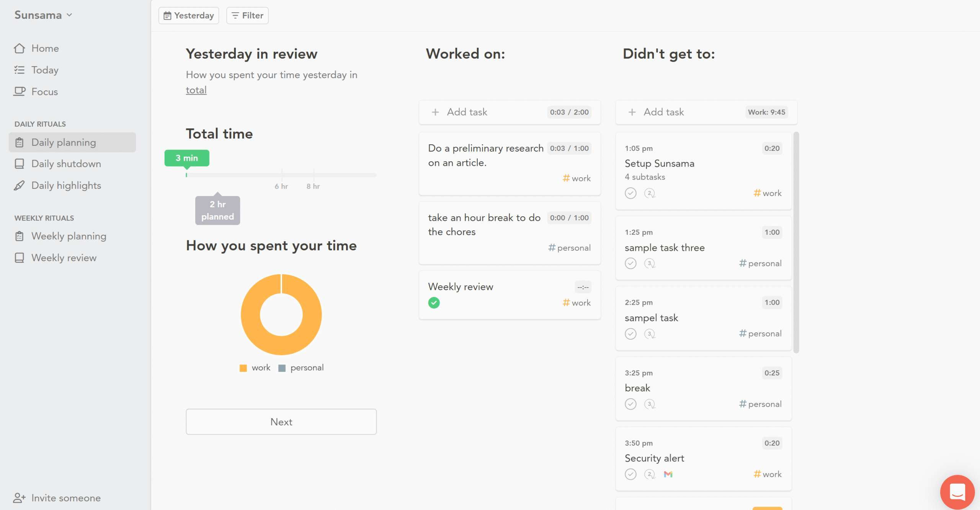The width and height of the screenshot is (980, 510).
Task: Go to Home in the sidebar
Action: (45, 48)
